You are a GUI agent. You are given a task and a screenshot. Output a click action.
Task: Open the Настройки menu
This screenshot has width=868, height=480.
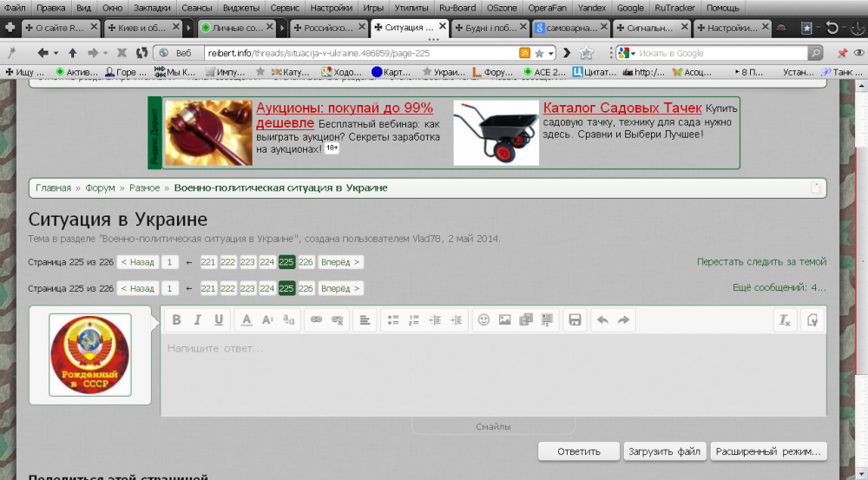click(331, 8)
